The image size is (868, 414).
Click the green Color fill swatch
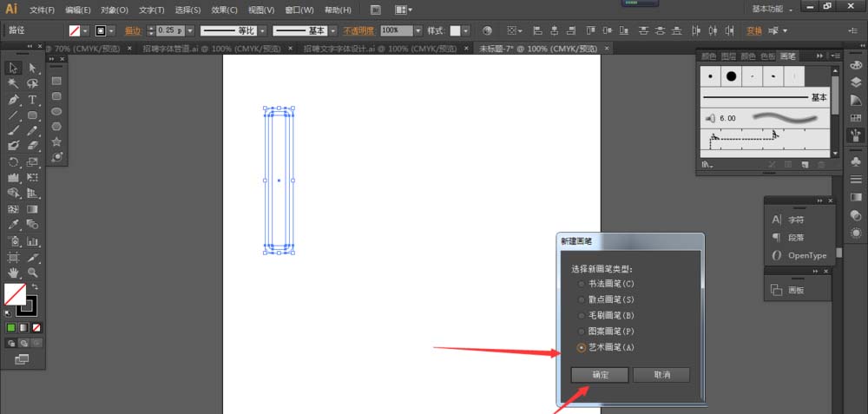click(11, 328)
